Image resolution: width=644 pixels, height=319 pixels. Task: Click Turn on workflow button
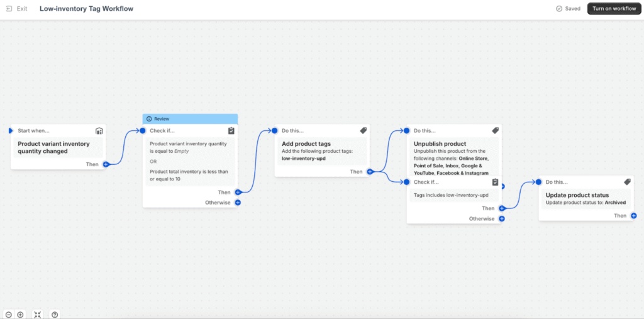coord(614,9)
